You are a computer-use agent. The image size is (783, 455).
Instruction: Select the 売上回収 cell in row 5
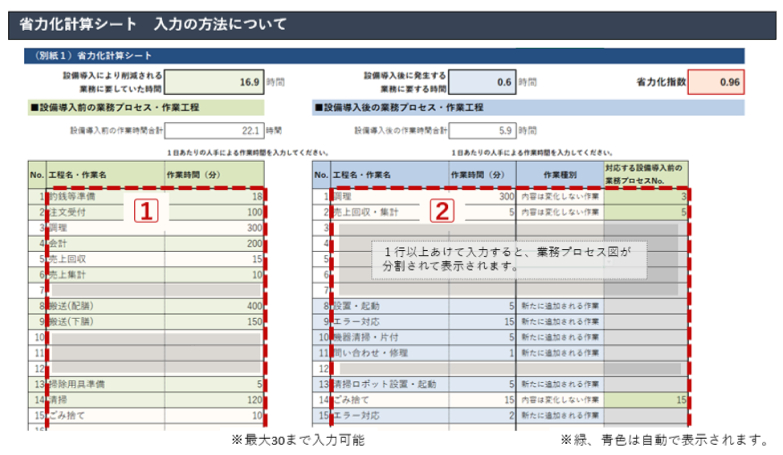click(106, 259)
